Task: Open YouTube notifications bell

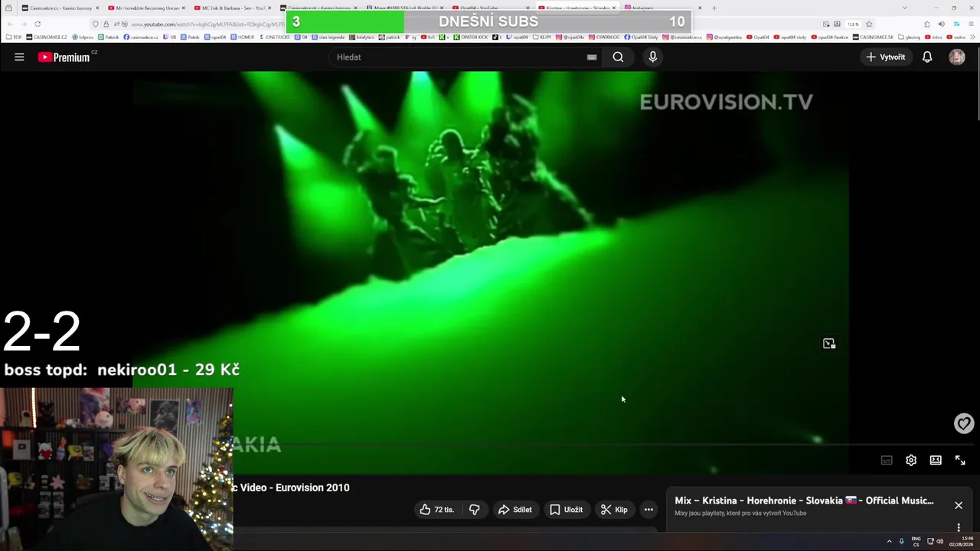Action: point(927,57)
